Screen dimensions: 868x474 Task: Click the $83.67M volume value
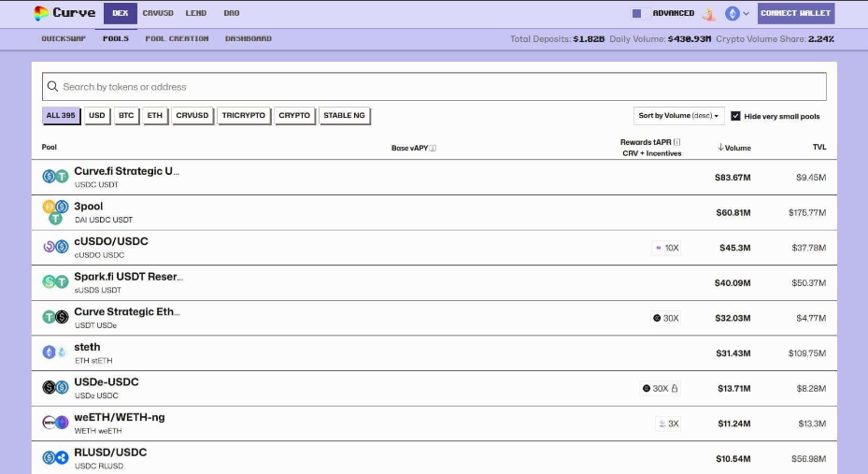pos(733,178)
